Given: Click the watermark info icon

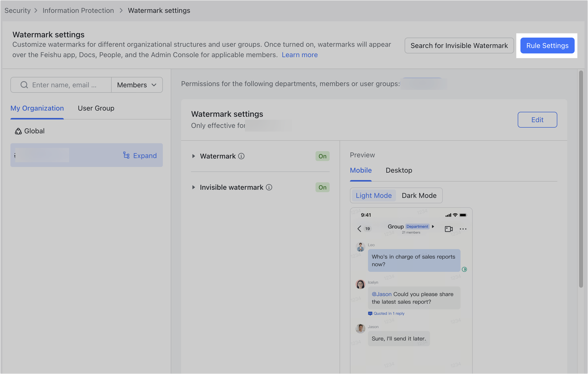Looking at the screenshot, I should click(241, 156).
